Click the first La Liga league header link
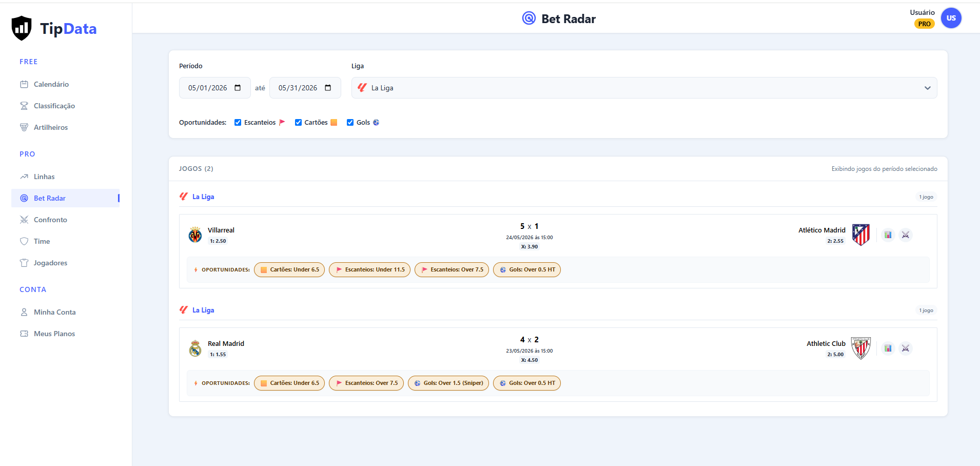Image resolution: width=980 pixels, height=466 pixels. coord(203,197)
